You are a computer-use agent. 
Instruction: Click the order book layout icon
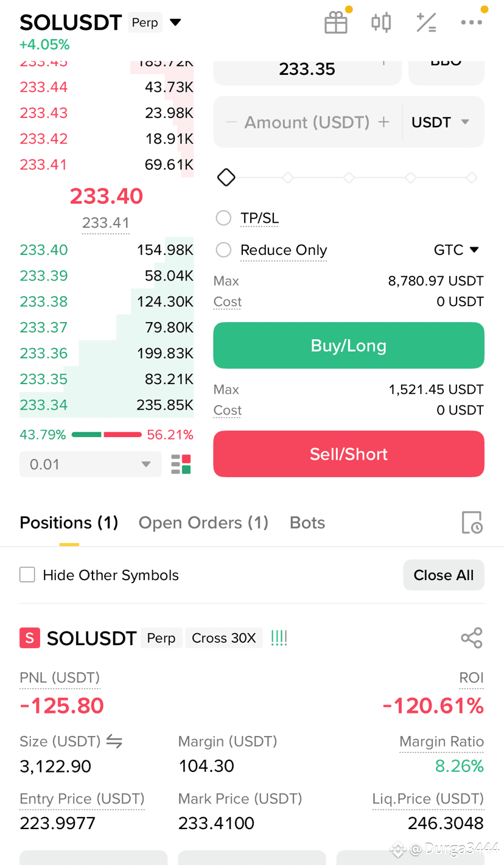[x=181, y=464]
